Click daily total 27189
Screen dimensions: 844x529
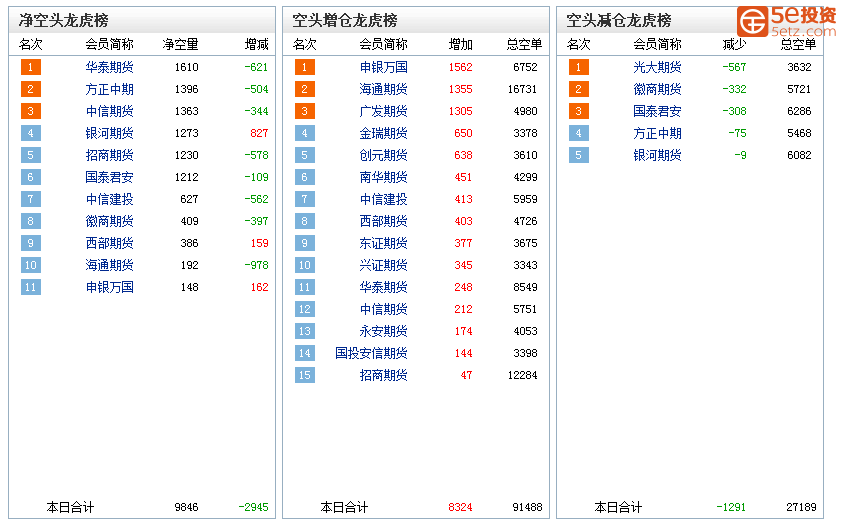(x=801, y=507)
